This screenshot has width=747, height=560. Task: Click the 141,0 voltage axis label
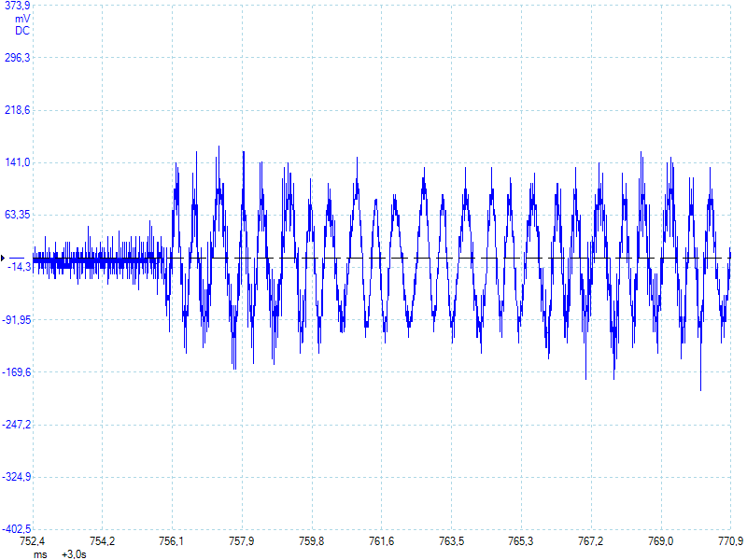[x=17, y=162]
